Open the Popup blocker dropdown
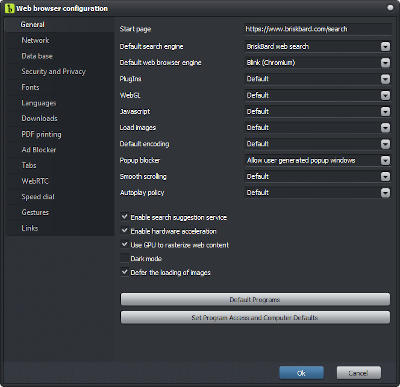400x387 pixels. pyautogui.click(x=385, y=160)
